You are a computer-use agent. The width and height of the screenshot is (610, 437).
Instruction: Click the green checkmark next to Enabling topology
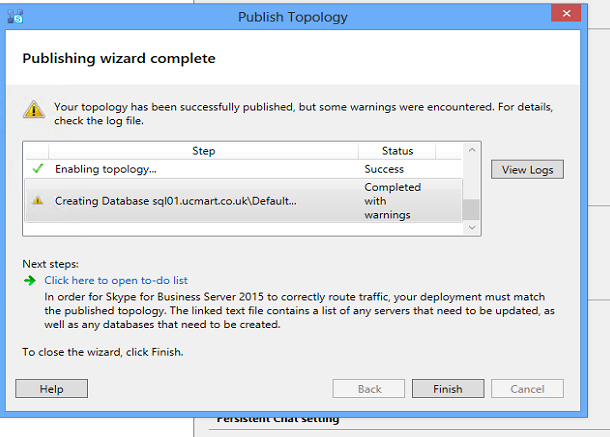[38, 169]
